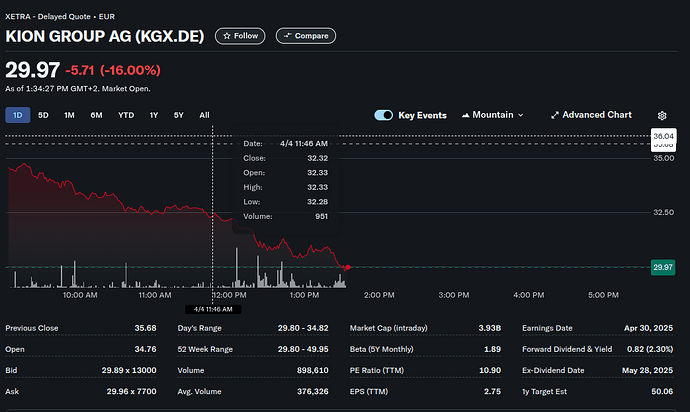Select the 1D time range tab

(x=18, y=115)
